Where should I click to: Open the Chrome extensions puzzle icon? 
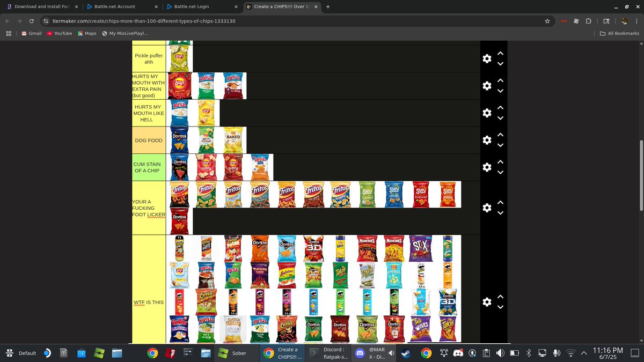click(588, 21)
